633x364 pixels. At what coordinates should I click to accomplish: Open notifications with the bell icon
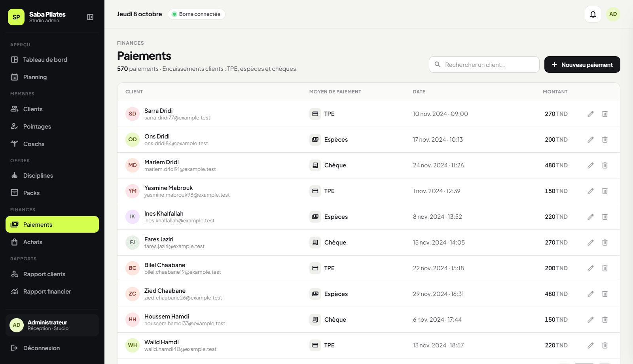pos(593,14)
